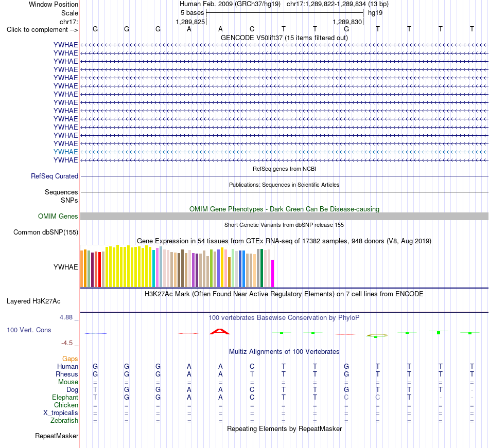Screen dimensions: 489x448
Task: Click the hg19 label beside scale bar
Action: click(x=375, y=13)
